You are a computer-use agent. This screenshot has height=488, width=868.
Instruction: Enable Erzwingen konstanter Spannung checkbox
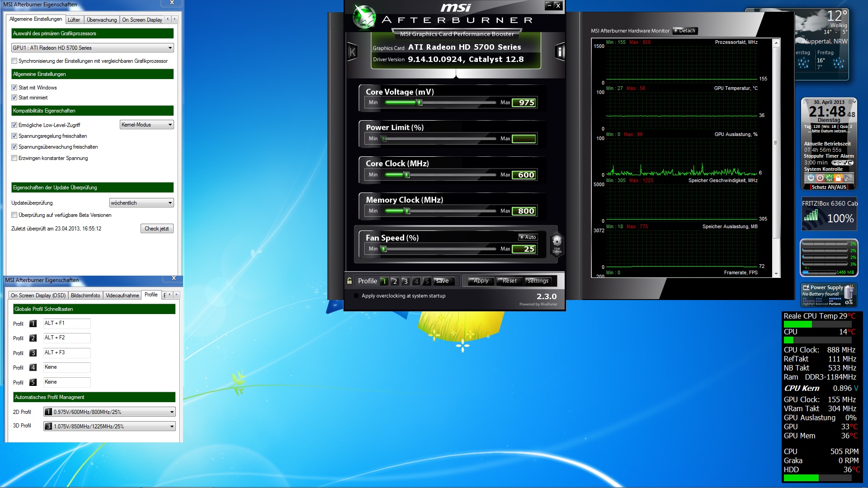tap(14, 158)
